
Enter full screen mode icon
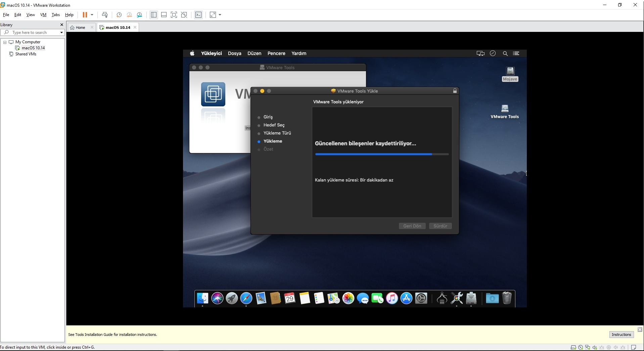pyautogui.click(x=174, y=15)
